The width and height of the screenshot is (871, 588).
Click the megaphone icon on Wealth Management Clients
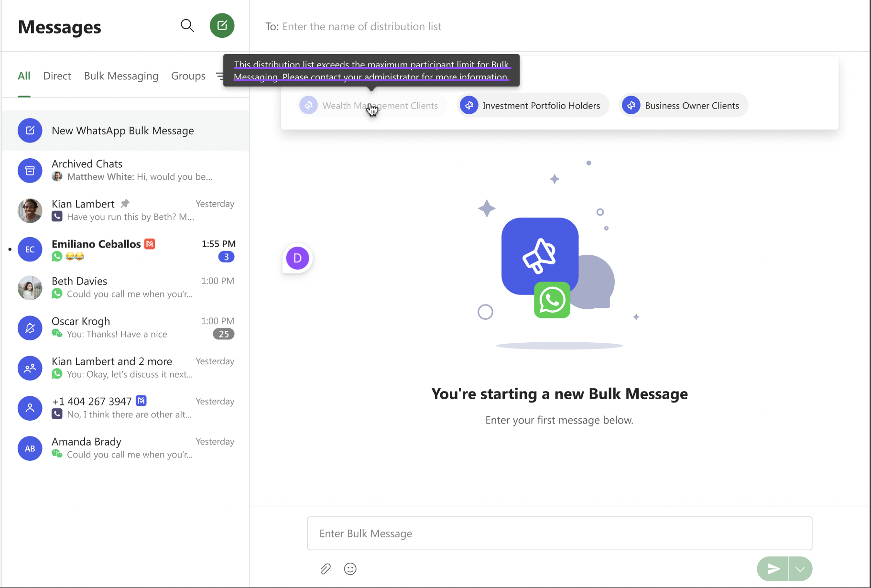click(308, 105)
